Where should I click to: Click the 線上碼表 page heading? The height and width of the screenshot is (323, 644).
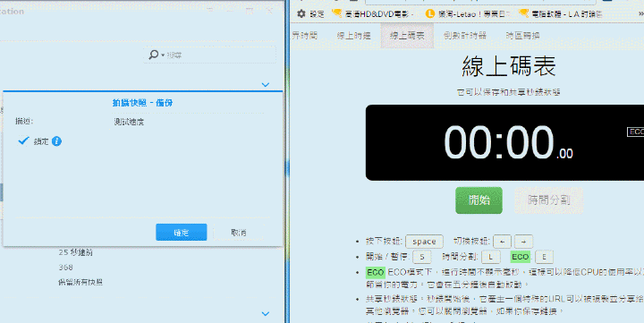(x=508, y=66)
